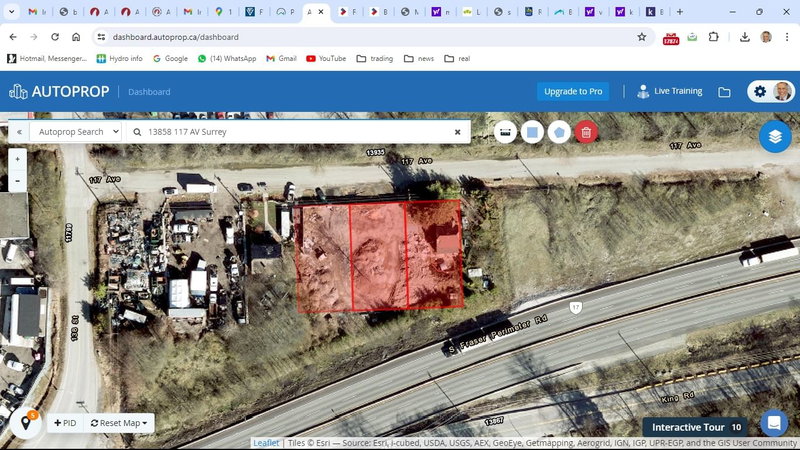
Task: Select the polygon draw tool
Action: pos(560,132)
